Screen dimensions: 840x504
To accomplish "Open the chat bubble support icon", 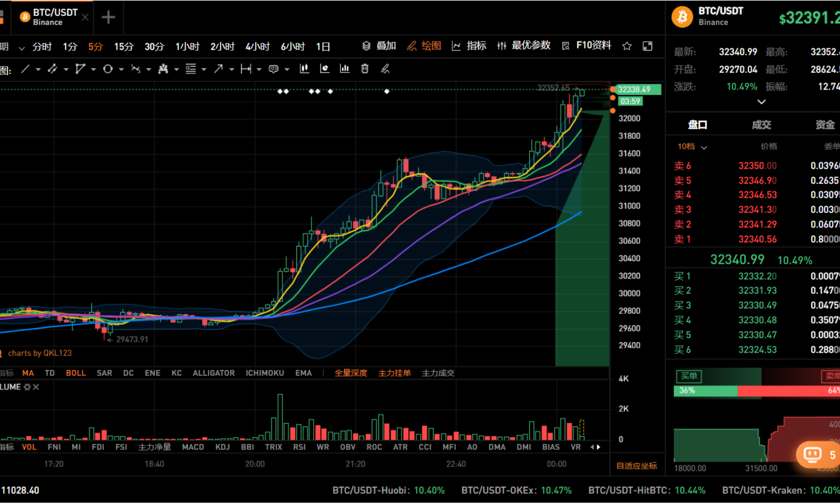I will (812, 454).
